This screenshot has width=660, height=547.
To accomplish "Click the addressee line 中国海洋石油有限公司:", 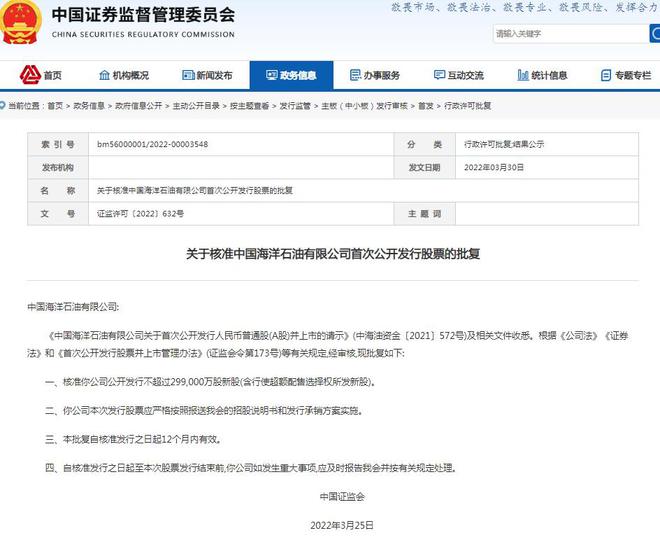I will 73,307.
